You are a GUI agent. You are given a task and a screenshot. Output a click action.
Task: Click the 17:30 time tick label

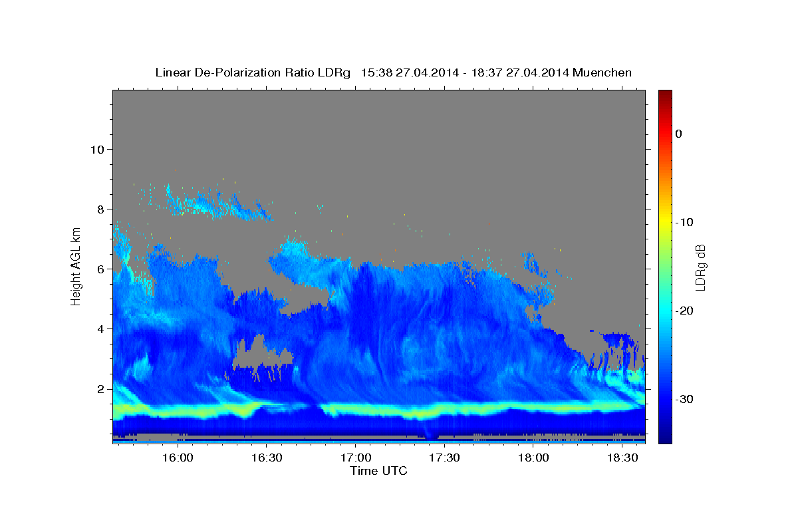pos(444,458)
